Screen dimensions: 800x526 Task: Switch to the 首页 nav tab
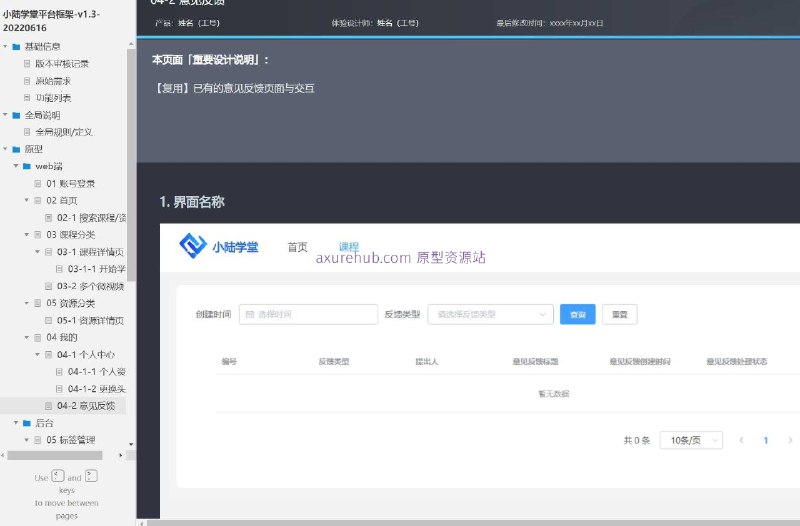click(x=297, y=247)
